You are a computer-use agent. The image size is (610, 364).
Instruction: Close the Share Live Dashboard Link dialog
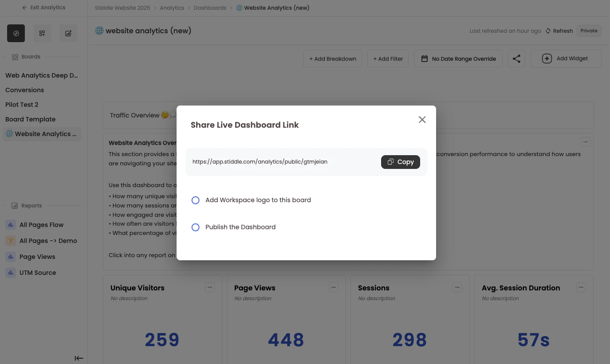[x=422, y=120]
